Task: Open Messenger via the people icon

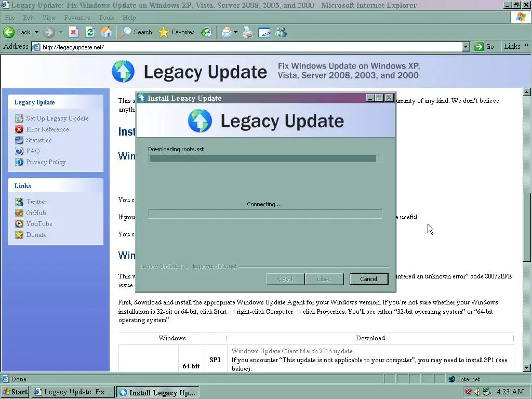Action: tap(281, 32)
